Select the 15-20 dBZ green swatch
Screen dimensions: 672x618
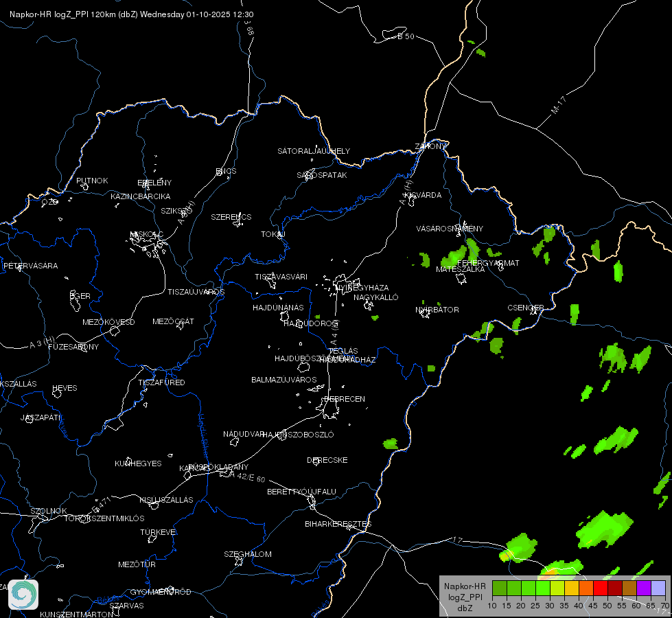[x=514, y=588]
